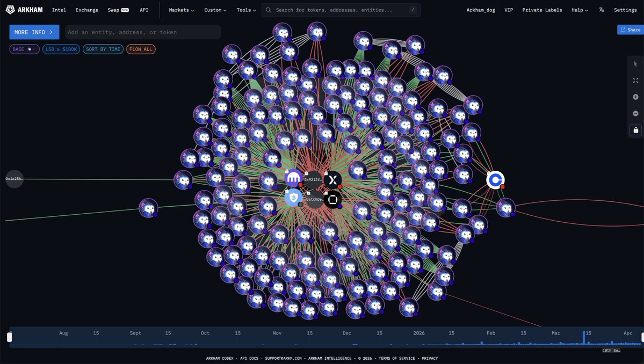
Task: Open the MORE INFO panel
Action: click(x=34, y=32)
